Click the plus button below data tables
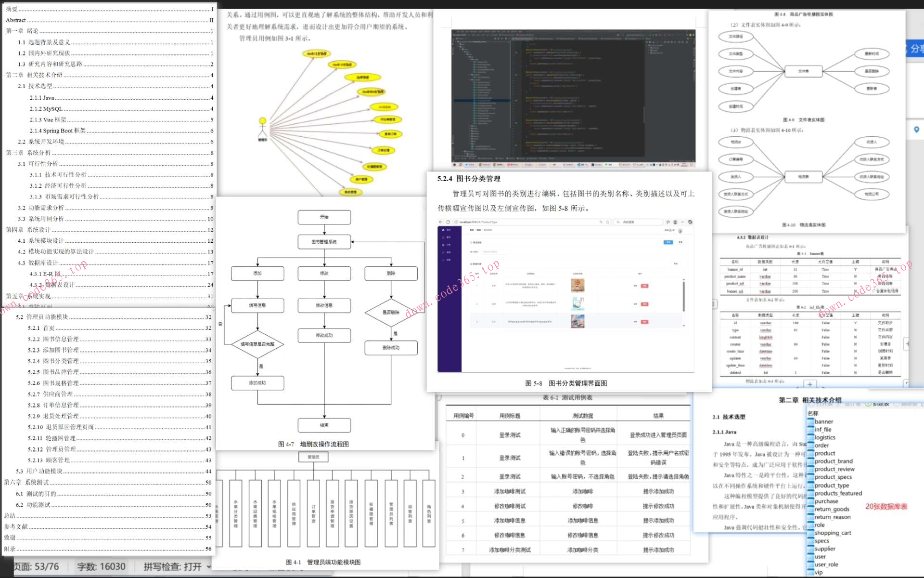This screenshot has width=924, height=578. point(810,384)
